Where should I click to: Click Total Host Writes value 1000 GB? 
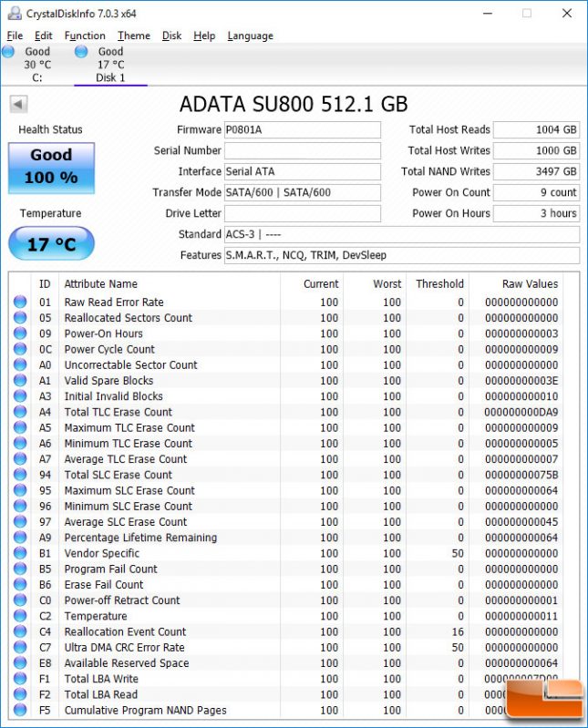click(536, 150)
